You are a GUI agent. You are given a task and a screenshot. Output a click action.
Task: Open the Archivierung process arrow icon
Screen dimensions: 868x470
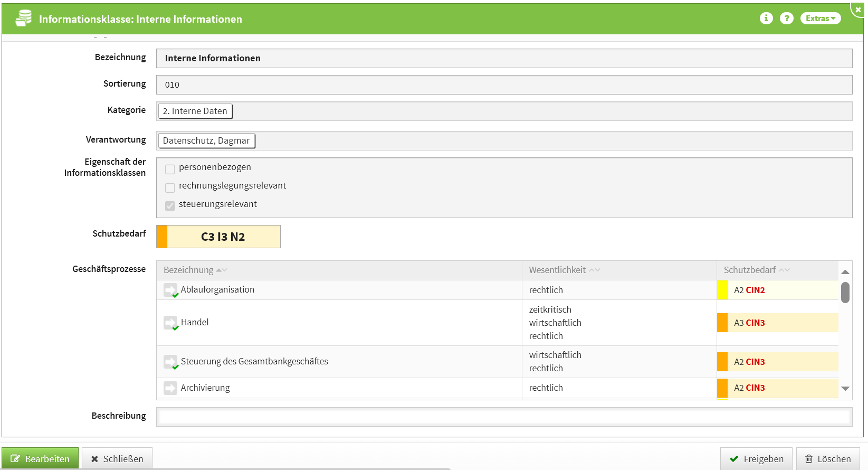pos(170,388)
